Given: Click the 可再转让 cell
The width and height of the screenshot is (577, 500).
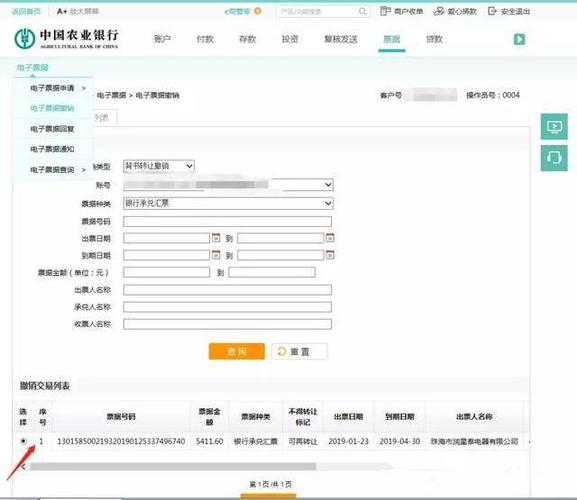Looking at the screenshot, I should tap(302, 441).
